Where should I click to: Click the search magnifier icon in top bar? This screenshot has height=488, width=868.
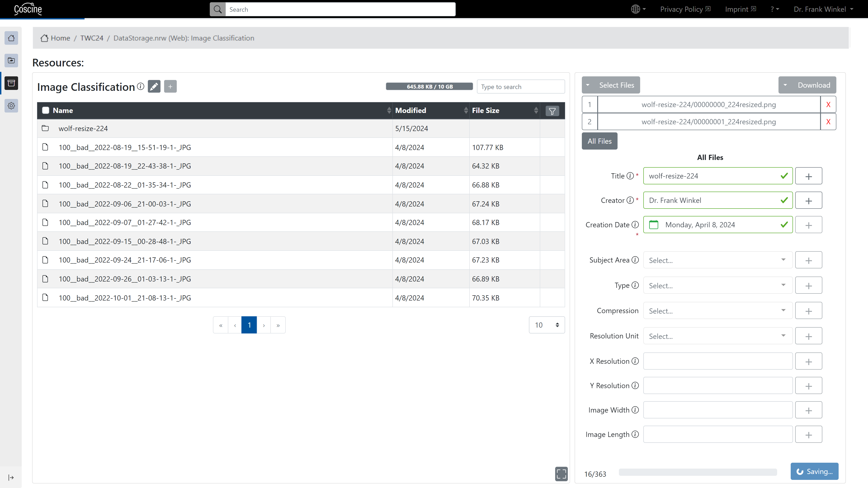(x=218, y=9)
